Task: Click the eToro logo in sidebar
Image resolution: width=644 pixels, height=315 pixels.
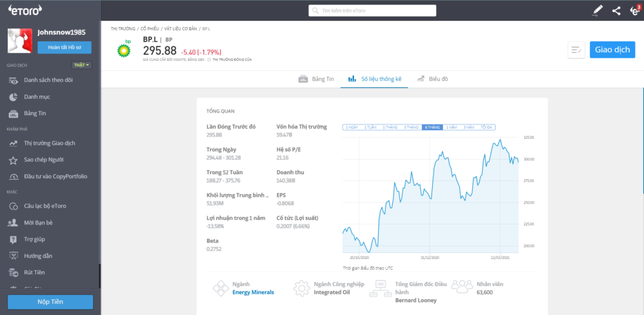Action: pyautogui.click(x=25, y=10)
